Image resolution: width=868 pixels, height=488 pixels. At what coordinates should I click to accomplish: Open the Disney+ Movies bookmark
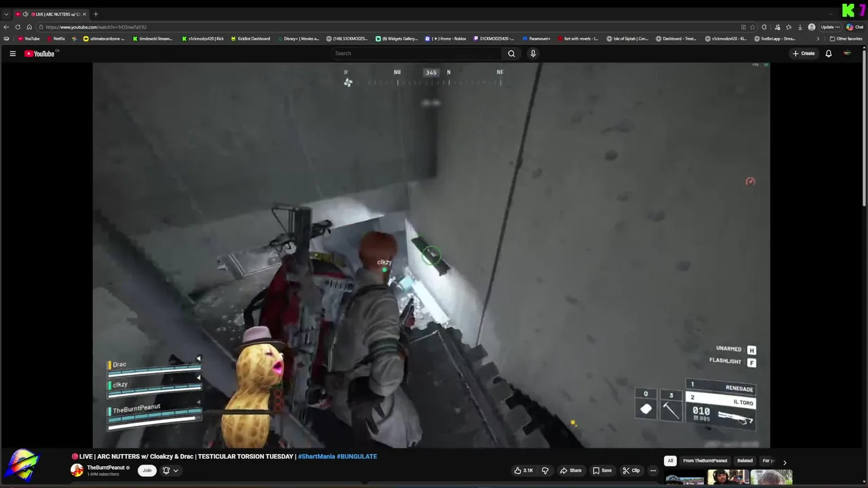click(298, 39)
